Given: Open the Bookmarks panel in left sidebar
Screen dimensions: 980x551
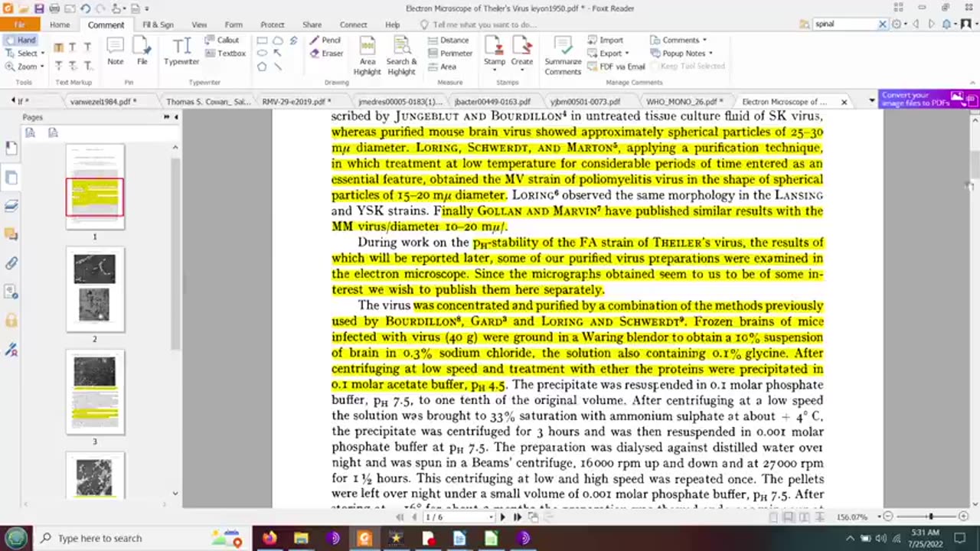Looking at the screenshot, I should click(11, 147).
